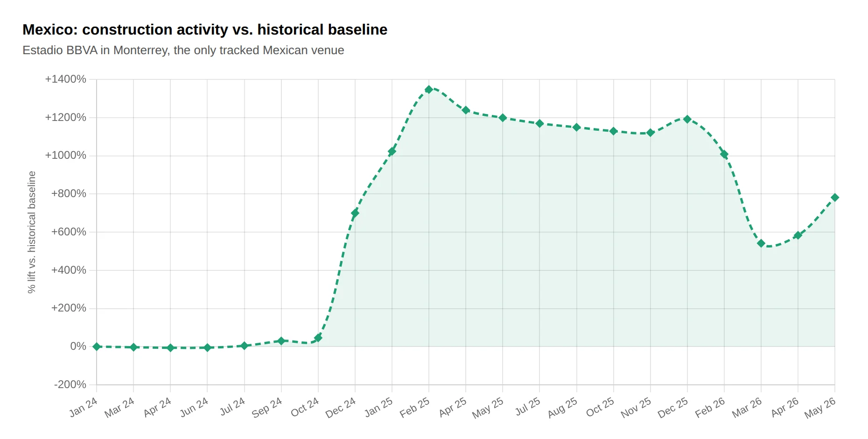
Task: Click the Jan 25 data marker
Action: click(x=392, y=151)
